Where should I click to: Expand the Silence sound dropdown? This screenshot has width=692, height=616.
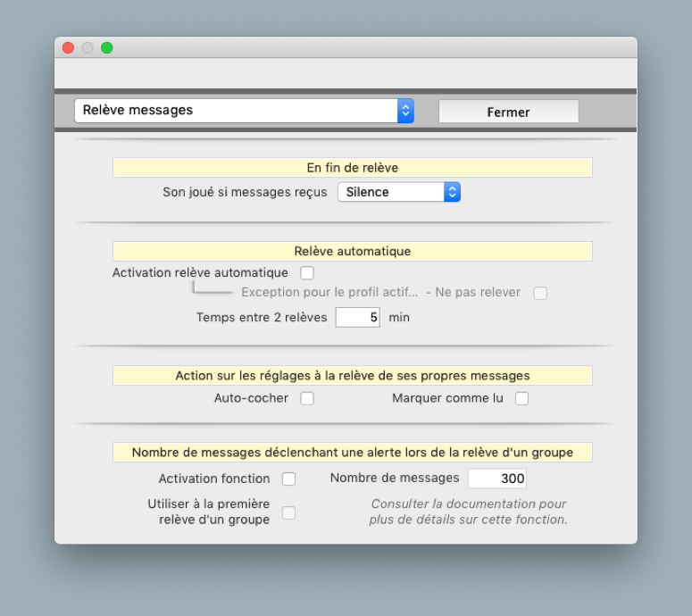click(398, 192)
